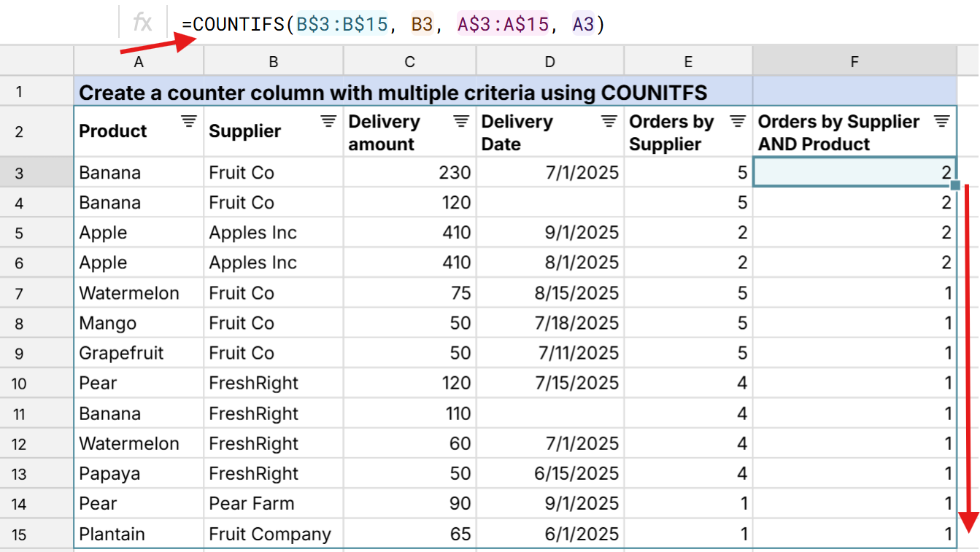Select the title cell in row 1

coord(328,93)
